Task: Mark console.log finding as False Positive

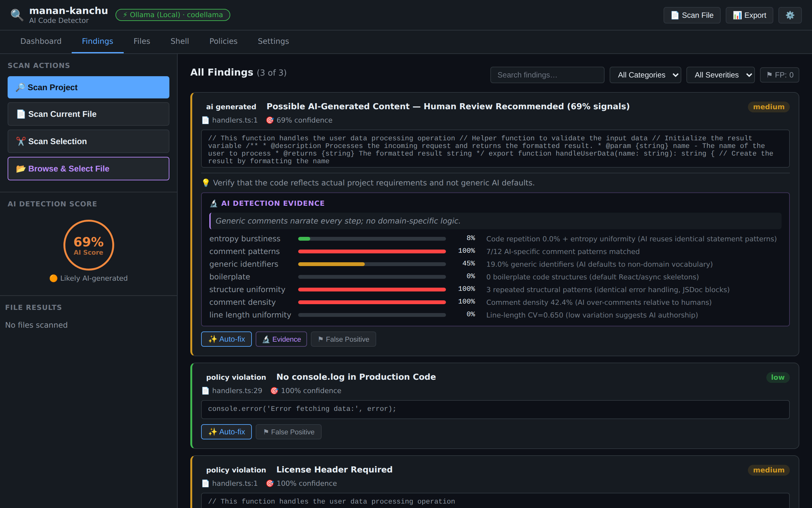Action: coord(289,432)
